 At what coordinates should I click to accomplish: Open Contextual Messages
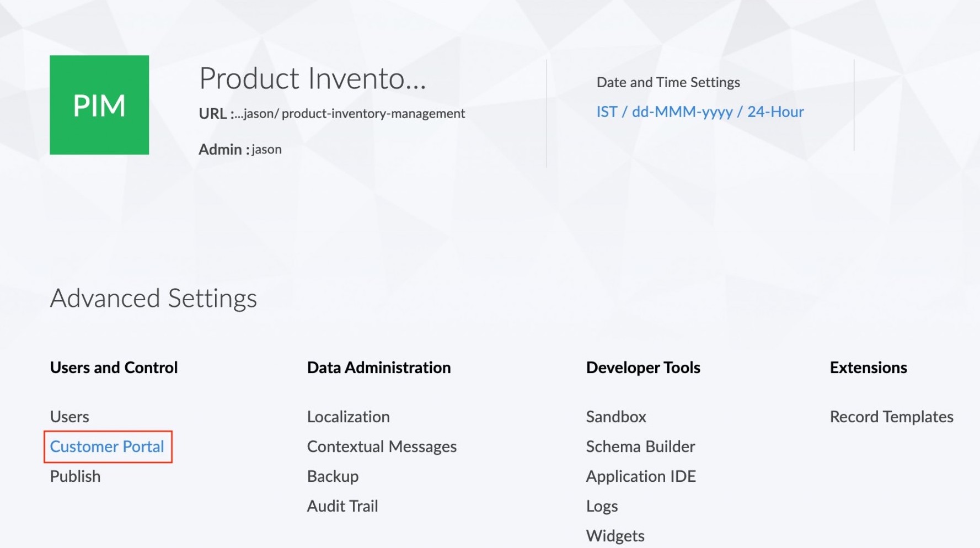tap(382, 446)
